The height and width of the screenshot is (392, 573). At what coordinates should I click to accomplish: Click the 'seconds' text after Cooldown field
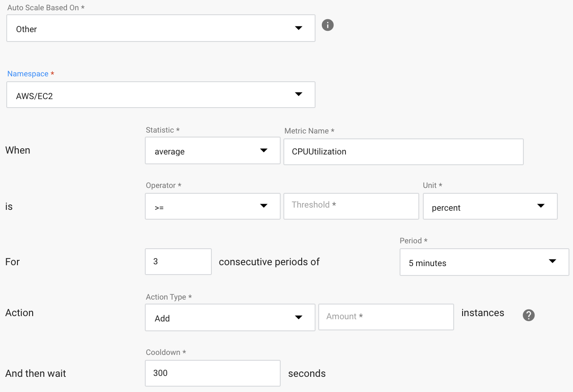tap(307, 374)
